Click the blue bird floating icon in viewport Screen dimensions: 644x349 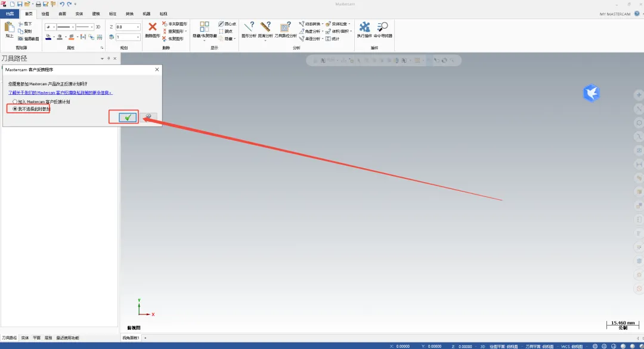pos(592,93)
